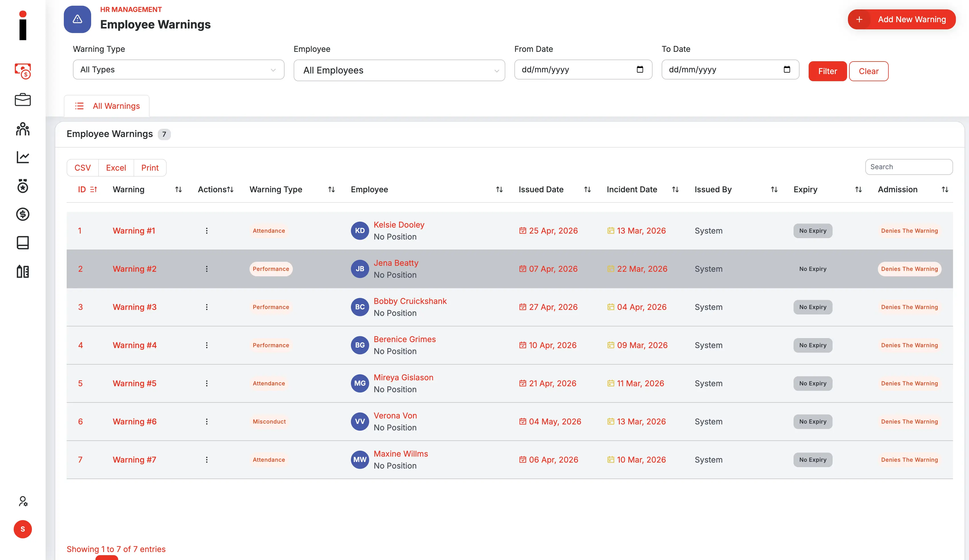
Task: Open Berenice Grimes employee link
Action: click(x=404, y=339)
